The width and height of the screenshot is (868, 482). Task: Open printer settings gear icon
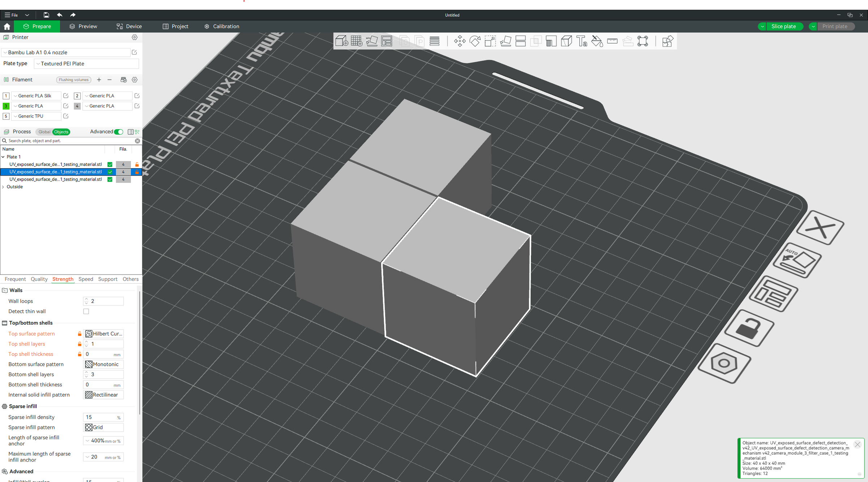click(x=135, y=37)
